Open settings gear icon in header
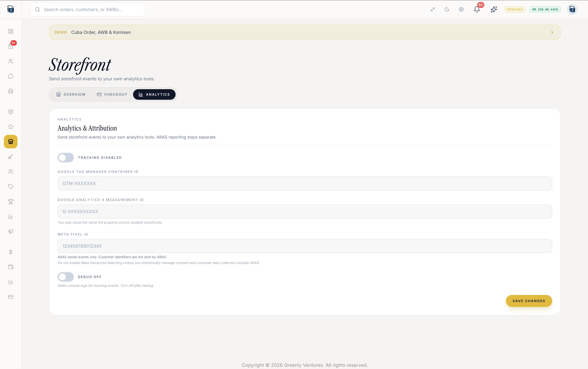588x369 pixels. [461, 10]
